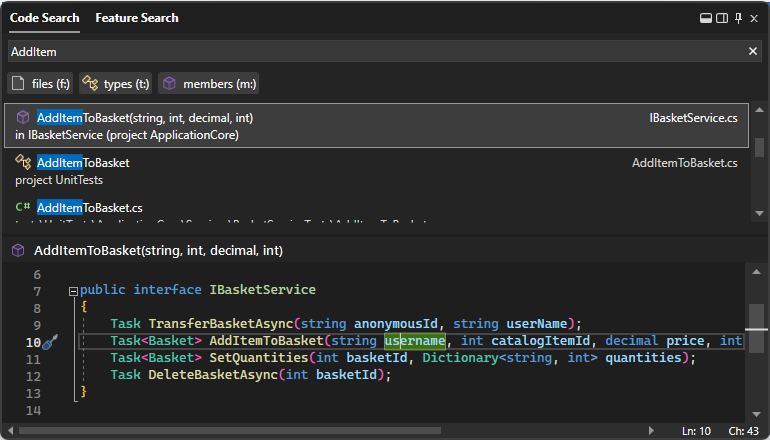Toggle the types (t:) filter
Viewport: 770px width, 440px height.
[x=115, y=83]
